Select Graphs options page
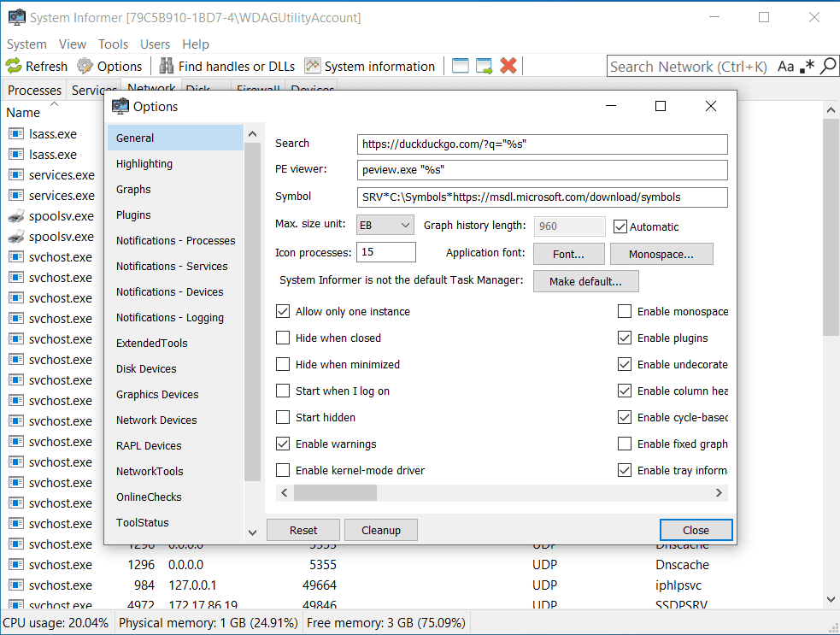Screen dimensions: 840x635 tap(176, 189)
